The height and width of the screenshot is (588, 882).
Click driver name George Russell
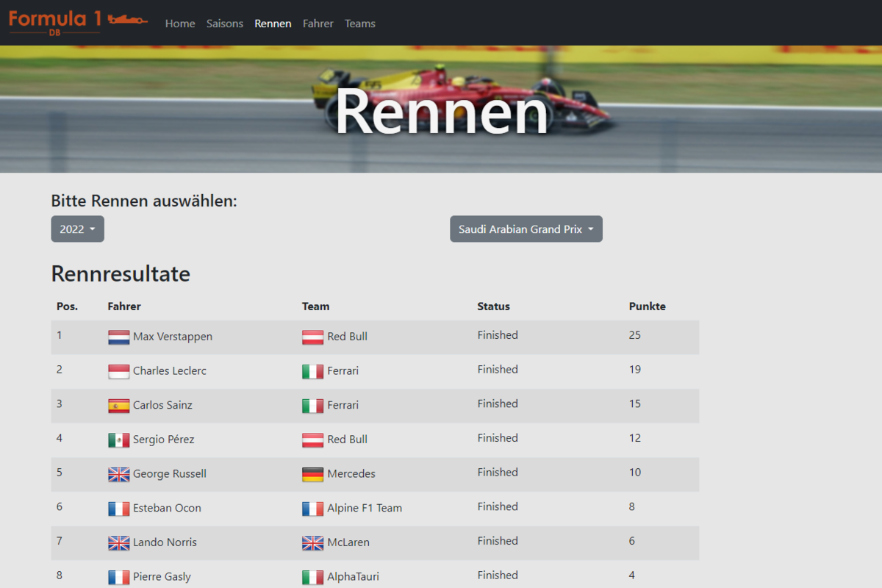click(x=169, y=474)
